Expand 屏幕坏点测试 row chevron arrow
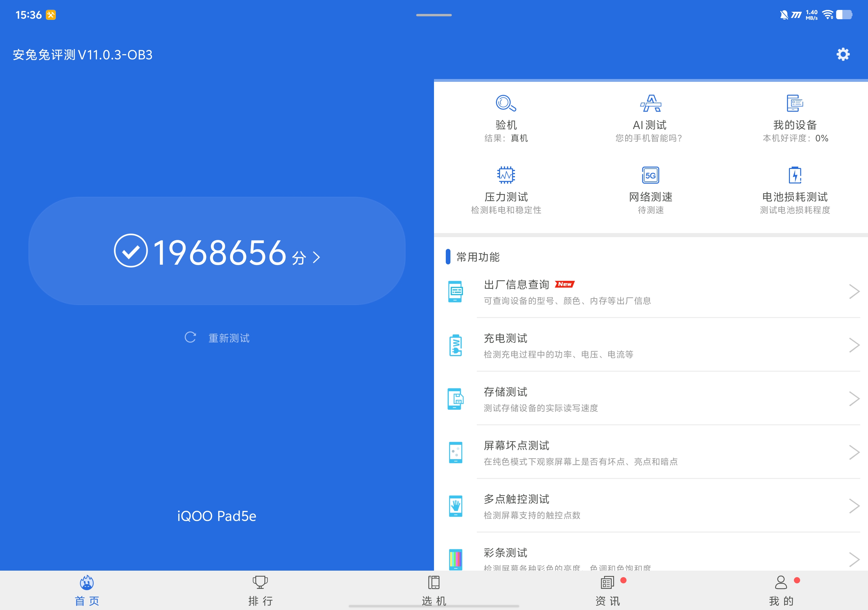The width and height of the screenshot is (868, 610). pyautogui.click(x=854, y=453)
